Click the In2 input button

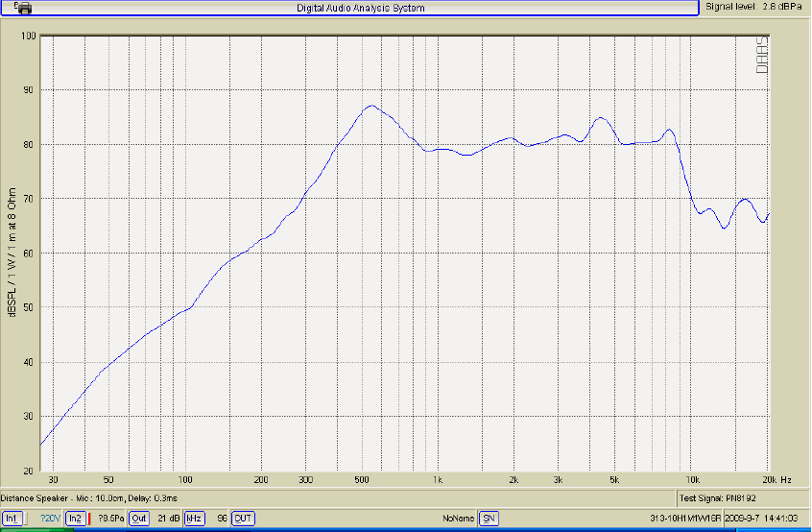(x=75, y=518)
